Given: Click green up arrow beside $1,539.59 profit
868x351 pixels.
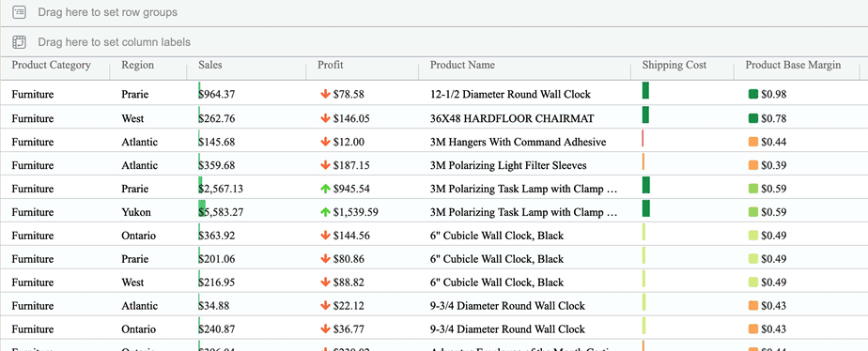Looking at the screenshot, I should click(x=325, y=212).
